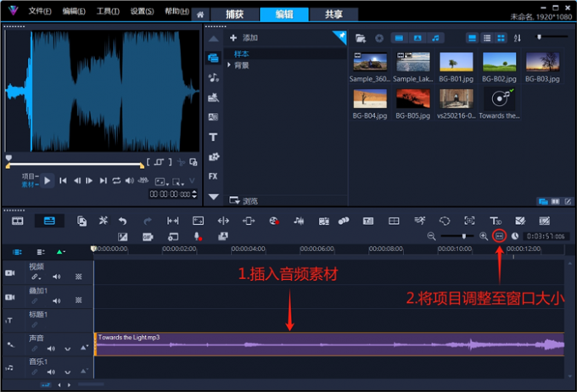
Task: Toggle repeat playback in preview
Action: point(116,181)
